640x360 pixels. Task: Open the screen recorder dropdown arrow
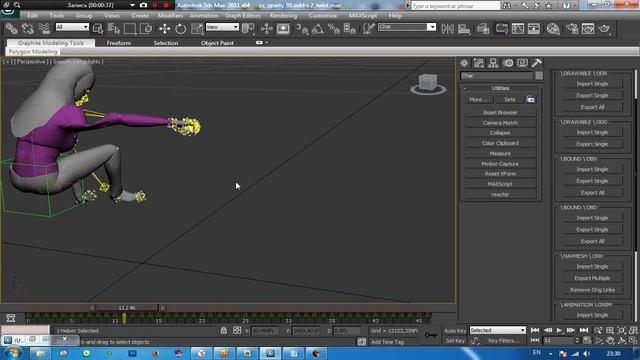132,5
